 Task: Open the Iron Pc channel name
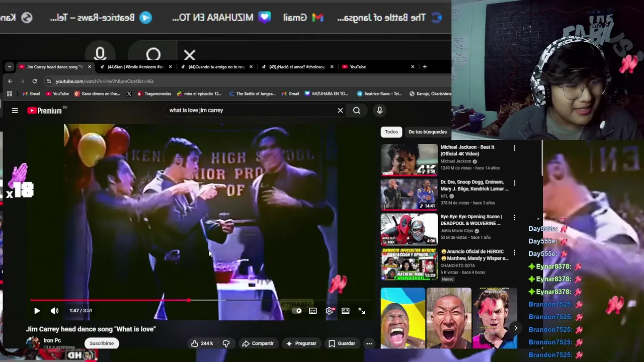click(52, 340)
